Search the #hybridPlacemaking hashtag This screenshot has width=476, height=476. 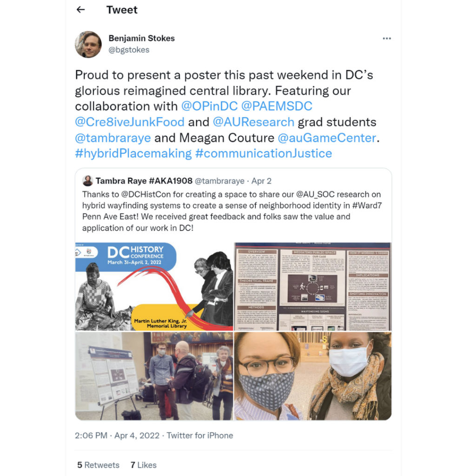tap(133, 153)
